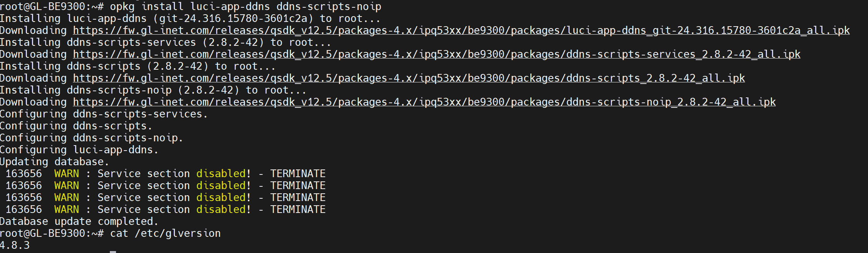Click the opkg install command line
Image resolution: width=868 pixels, height=253 pixels.
click(x=245, y=7)
